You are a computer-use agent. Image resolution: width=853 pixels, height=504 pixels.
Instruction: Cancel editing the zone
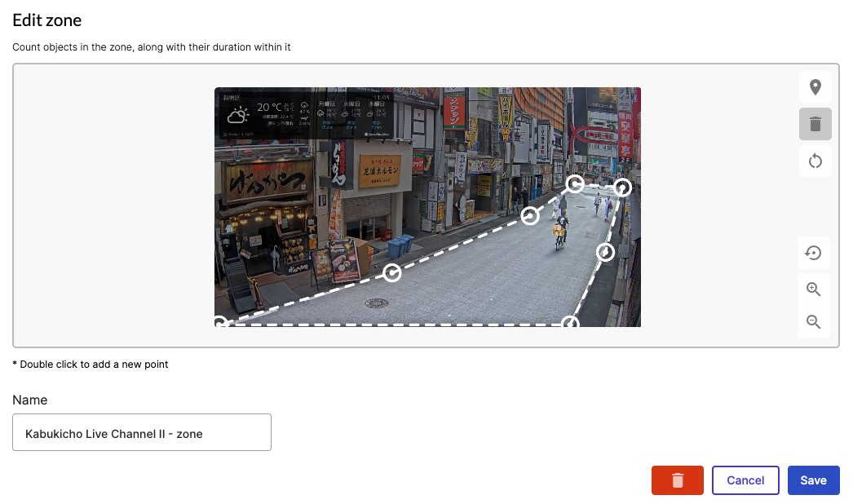pos(745,480)
